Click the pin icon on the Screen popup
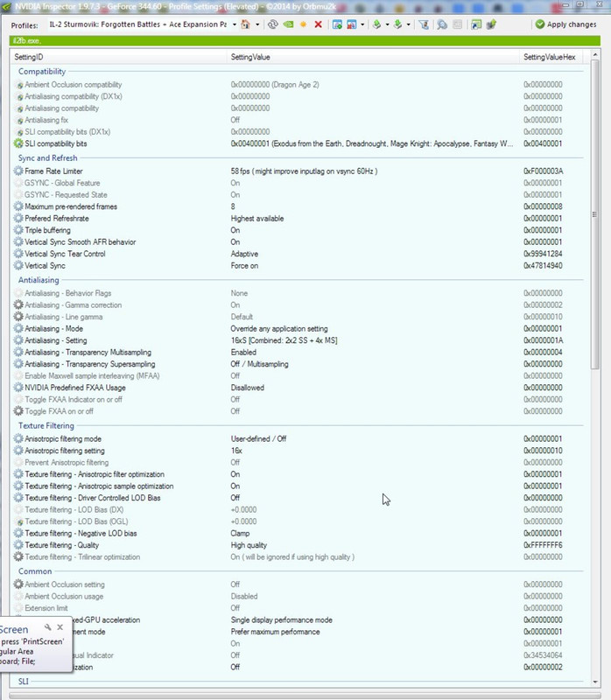The width and height of the screenshot is (611, 700). pos(48,627)
